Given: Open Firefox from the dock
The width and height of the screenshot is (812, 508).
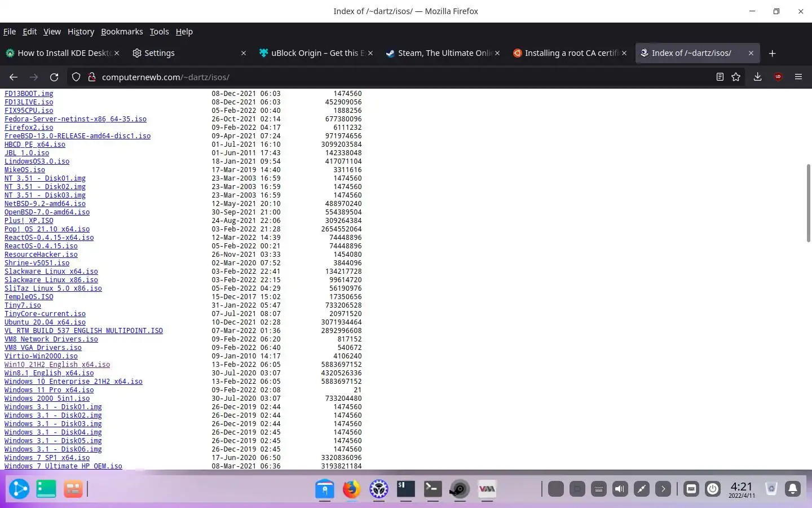Looking at the screenshot, I should [x=351, y=489].
